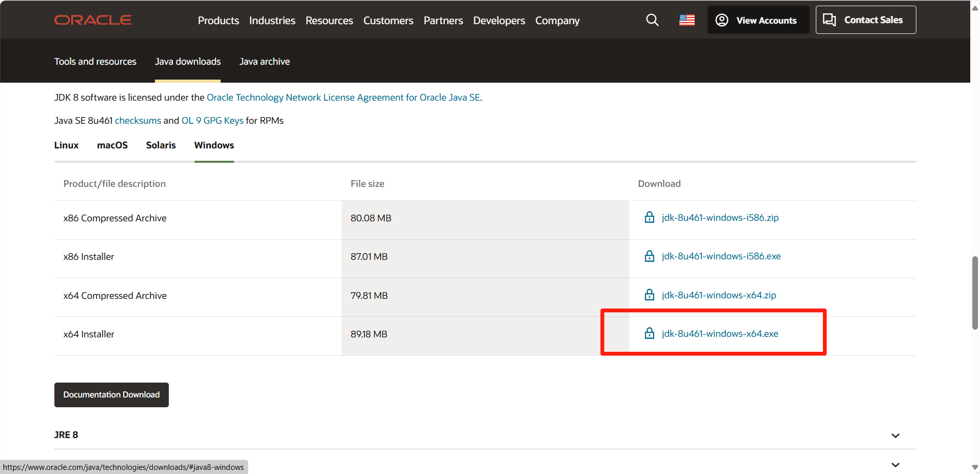This screenshot has height=474, width=980.
Task: Click the Oracle logo
Action: [x=93, y=20]
